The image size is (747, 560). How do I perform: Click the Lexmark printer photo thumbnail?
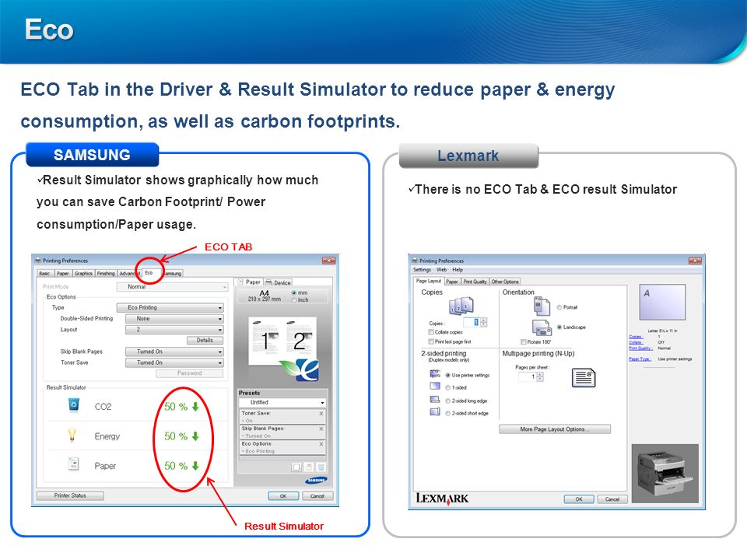[x=665, y=474]
